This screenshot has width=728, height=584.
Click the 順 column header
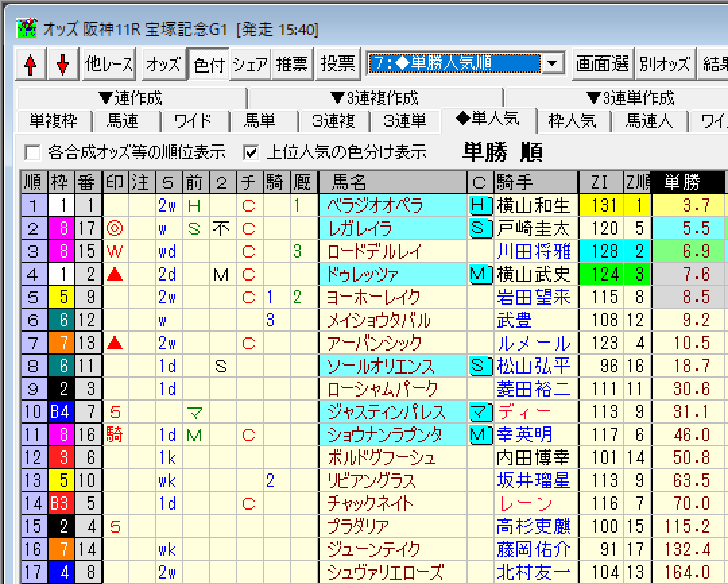(34, 183)
